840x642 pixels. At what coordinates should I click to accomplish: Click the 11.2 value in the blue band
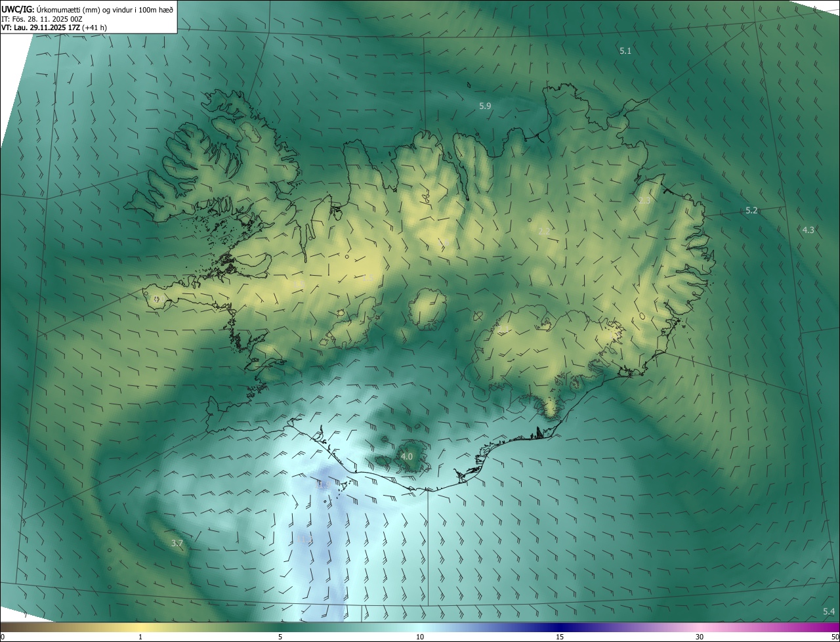pyautogui.click(x=306, y=540)
